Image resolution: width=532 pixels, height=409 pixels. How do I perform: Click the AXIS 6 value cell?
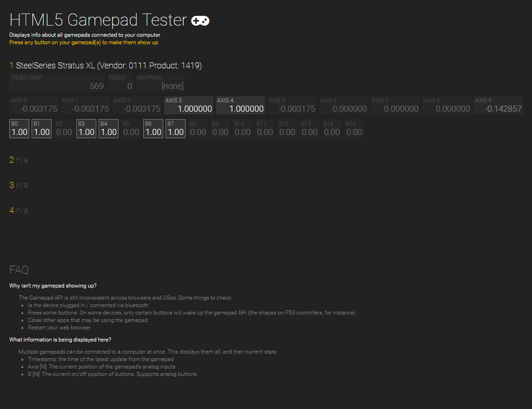[x=343, y=105]
